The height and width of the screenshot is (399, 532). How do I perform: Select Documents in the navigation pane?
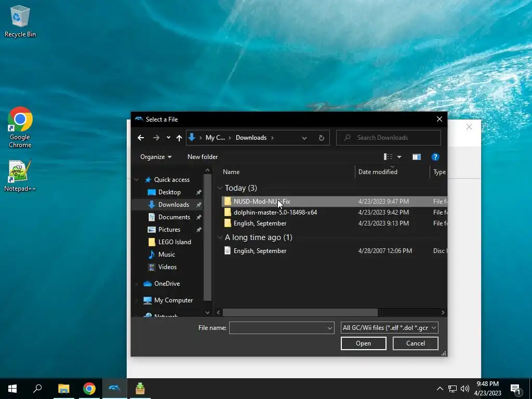[174, 217]
